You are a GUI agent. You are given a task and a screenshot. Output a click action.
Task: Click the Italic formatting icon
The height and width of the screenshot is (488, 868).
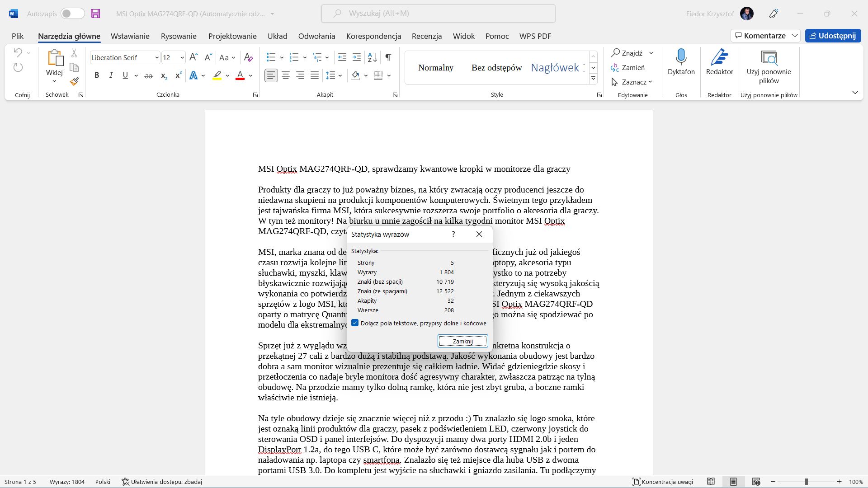coord(111,75)
